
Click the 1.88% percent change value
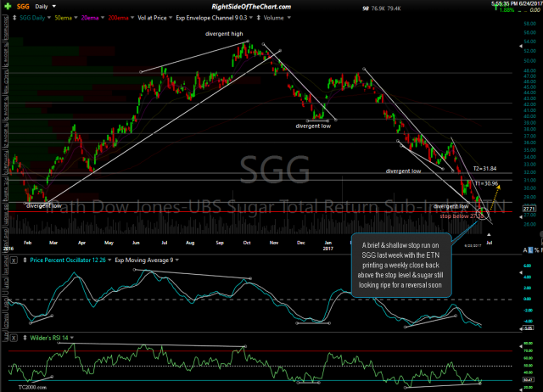(507, 10)
